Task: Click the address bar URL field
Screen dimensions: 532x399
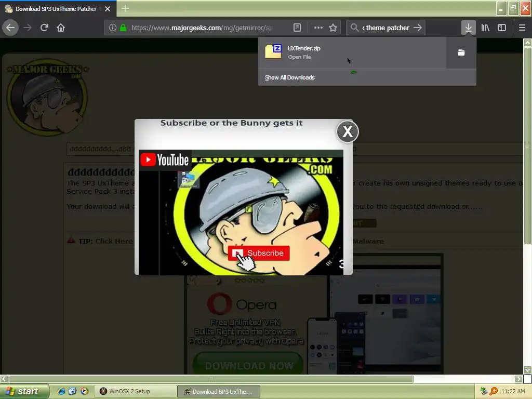Action: coord(202,28)
